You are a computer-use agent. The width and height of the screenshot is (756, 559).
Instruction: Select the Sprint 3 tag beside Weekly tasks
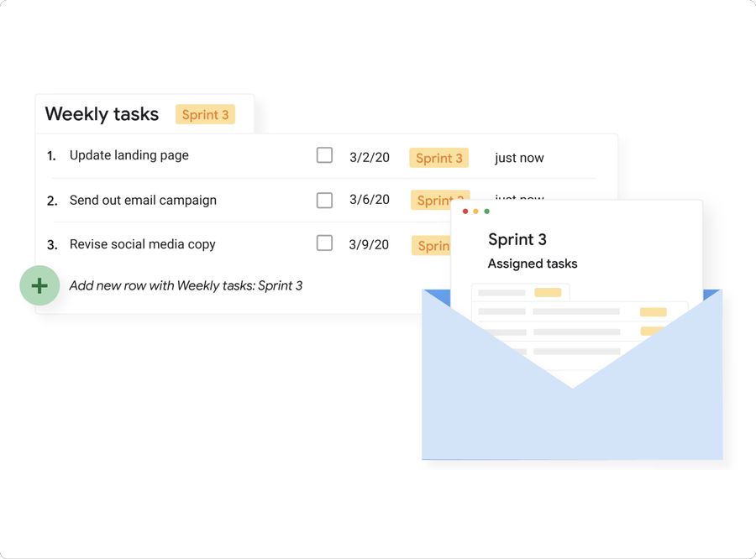tap(206, 115)
